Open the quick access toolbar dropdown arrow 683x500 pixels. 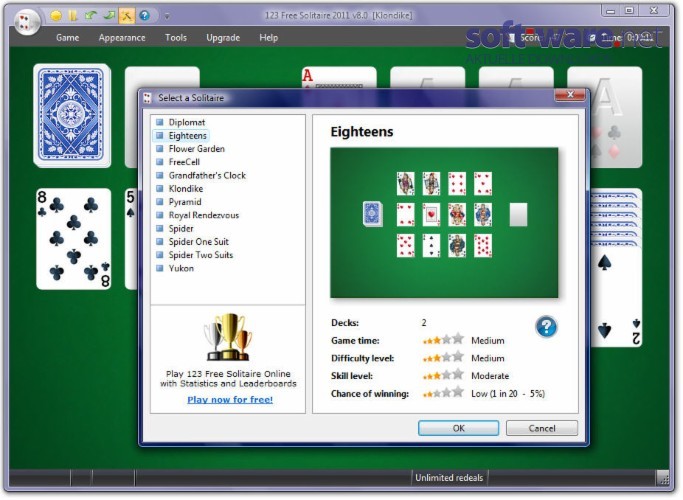[166, 17]
